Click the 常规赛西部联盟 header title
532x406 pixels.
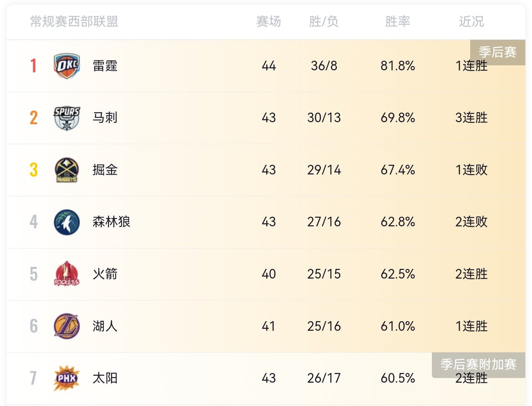point(74,22)
